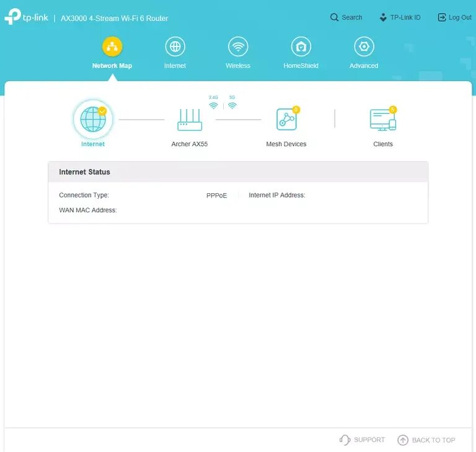
Task: Click the Internet IP Address label
Action: pyautogui.click(x=277, y=196)
